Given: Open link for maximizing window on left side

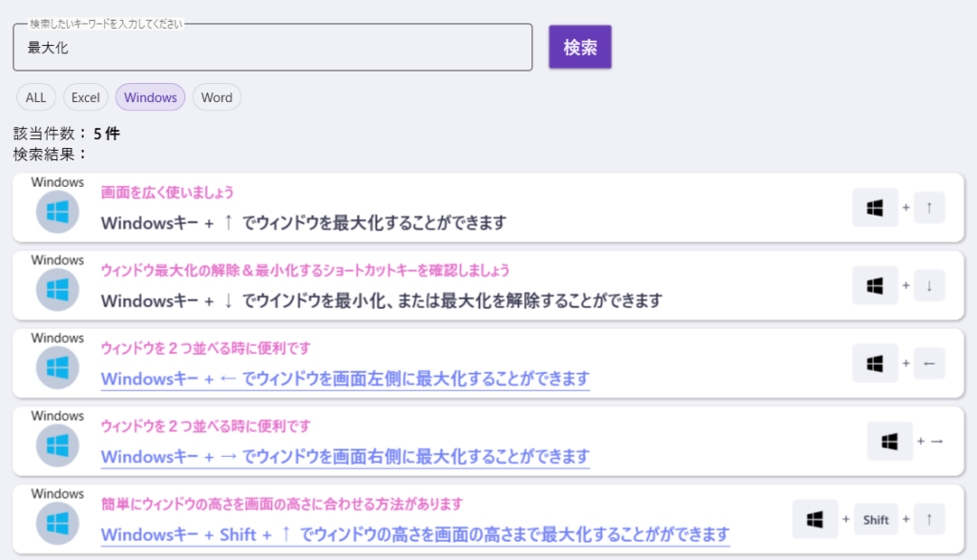Looking at the screenshot, I should 345,379.
